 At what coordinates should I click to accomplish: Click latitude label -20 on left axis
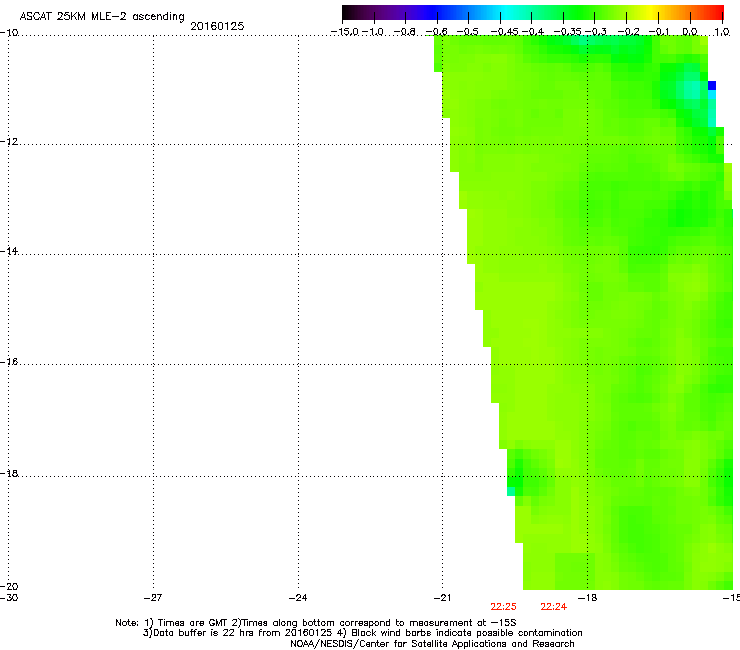(9, 587)
